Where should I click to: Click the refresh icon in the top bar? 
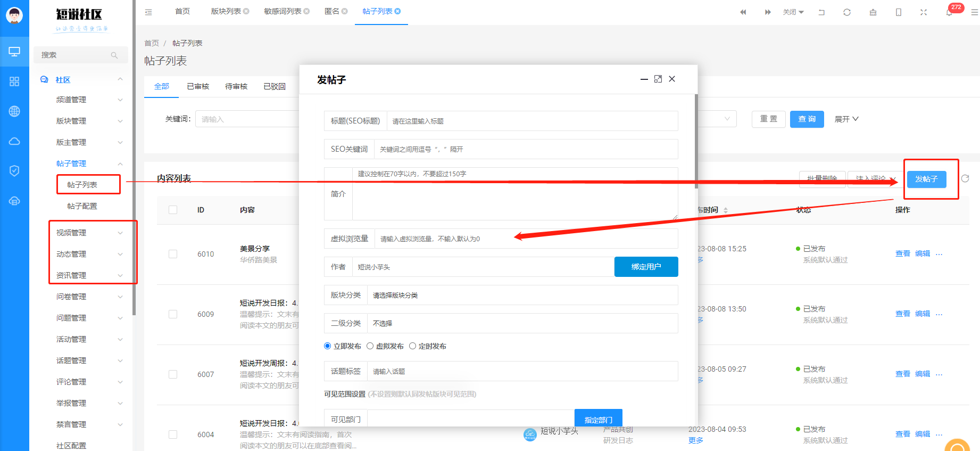(x=847, y=12)
